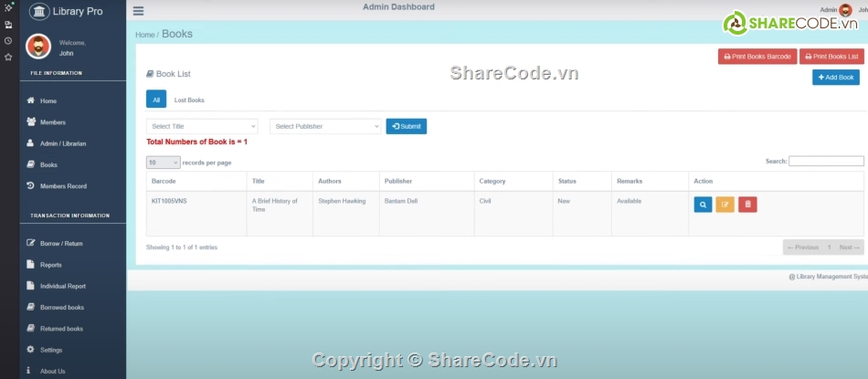
Task: Click the Home breadcrumb link
Action: [145, 35]
